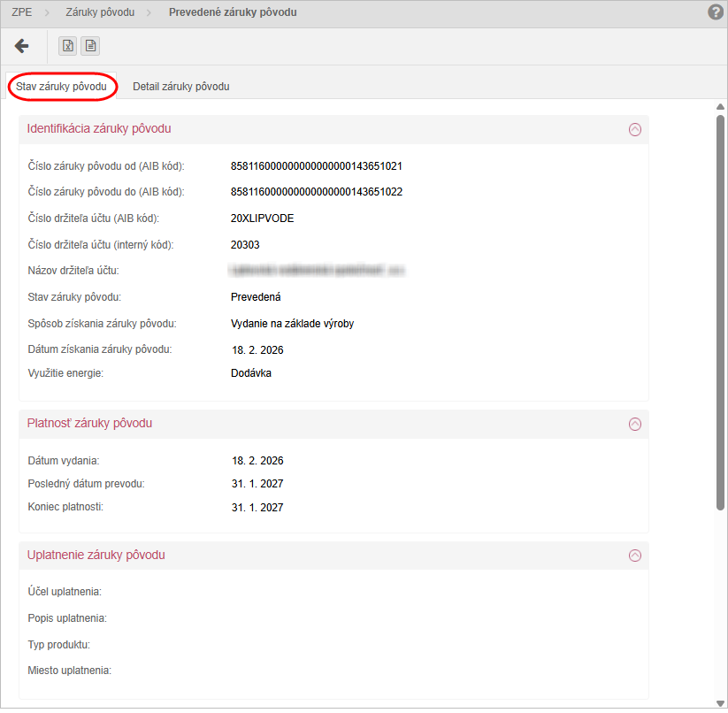Collapse the Platnosť záruky pôvodu section
This screenshot has width=728, height=713.
(x=634, y=424)
